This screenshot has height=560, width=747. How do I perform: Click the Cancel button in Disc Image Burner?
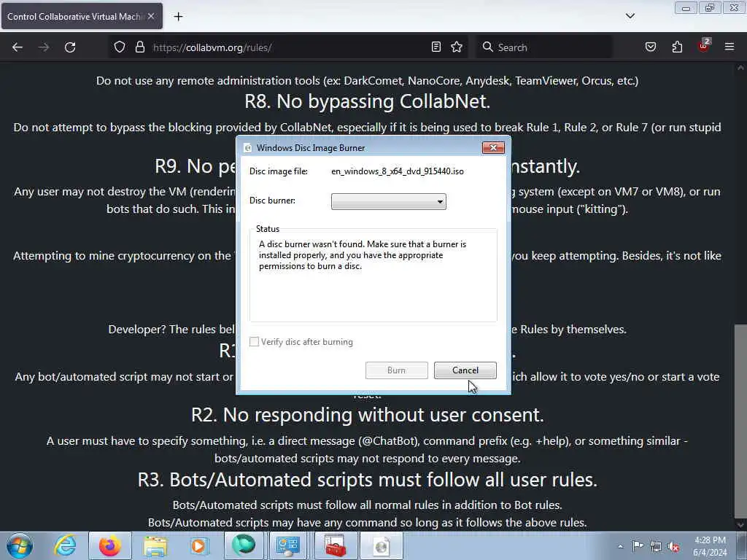tap(465, 370)
